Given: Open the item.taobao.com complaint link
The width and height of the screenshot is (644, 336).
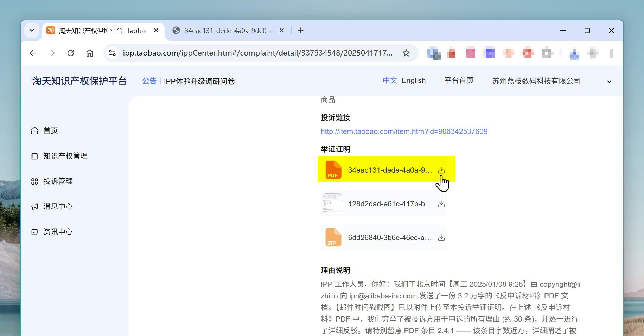Looking at the screenshot, I should tap(404, 131).
